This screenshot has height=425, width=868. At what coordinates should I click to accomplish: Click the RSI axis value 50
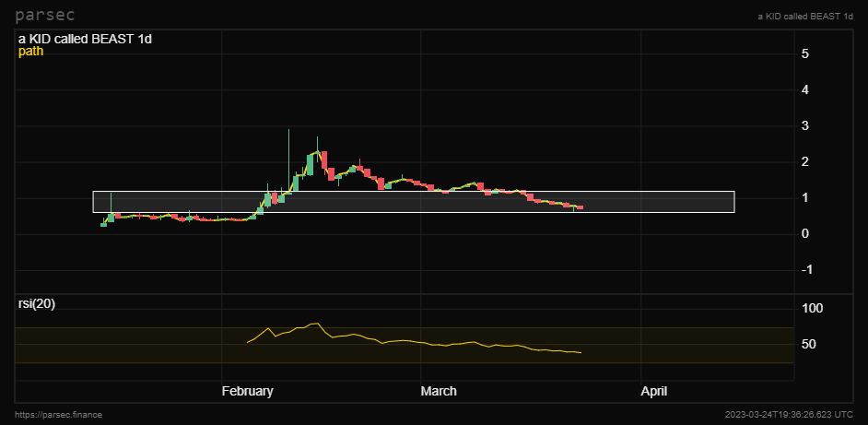[x=808, y=345]
